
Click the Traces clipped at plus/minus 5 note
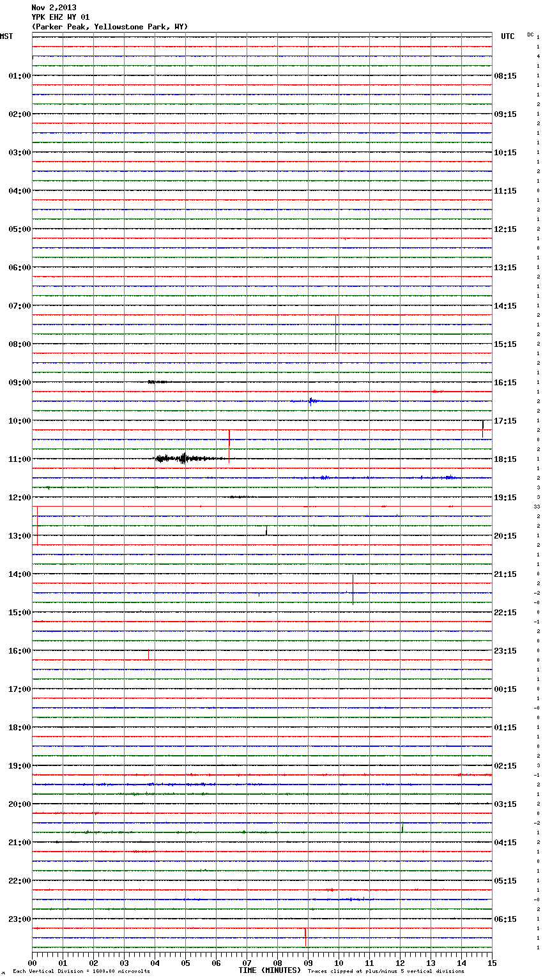pyautogui.click(x=386, y=972)
